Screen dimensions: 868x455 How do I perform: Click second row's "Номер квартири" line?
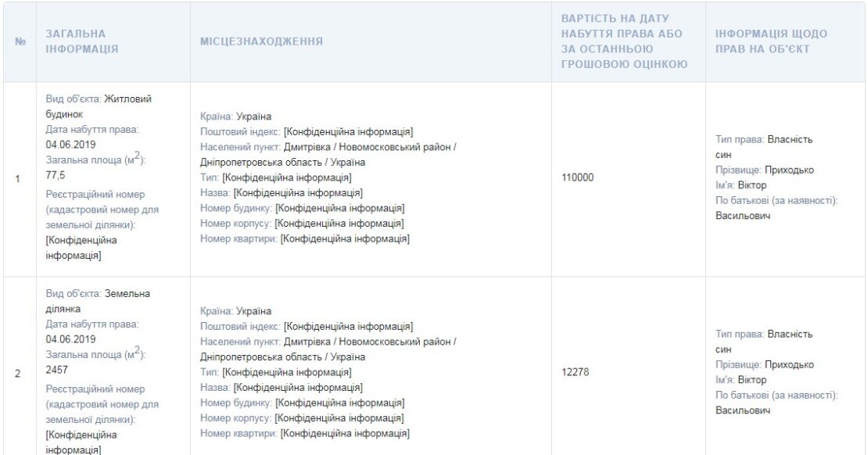click(305, 433)
